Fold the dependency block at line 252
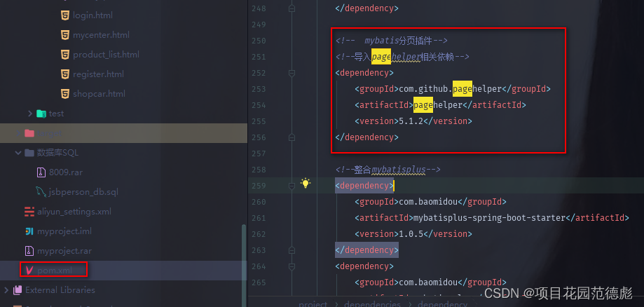Image resolution: width=644 pixels, height=307 pixels. pyautogui.click(x=292, y=73)
